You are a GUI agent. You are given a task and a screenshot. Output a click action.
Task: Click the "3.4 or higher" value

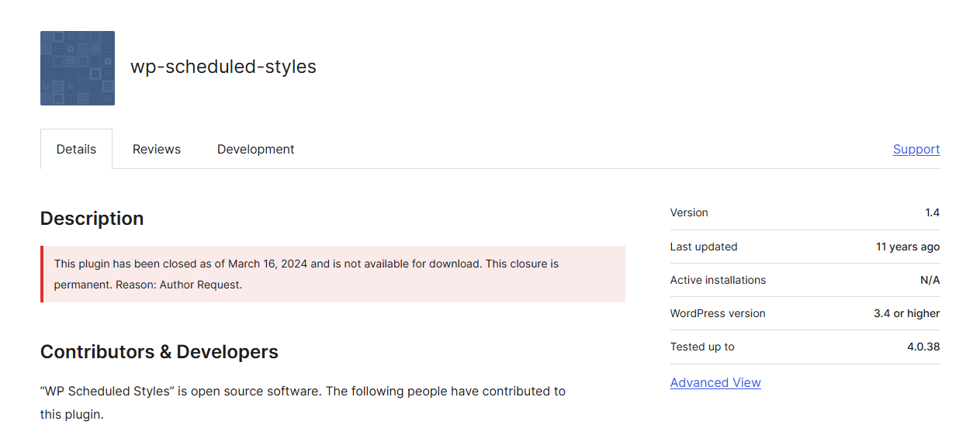point(906,313)
